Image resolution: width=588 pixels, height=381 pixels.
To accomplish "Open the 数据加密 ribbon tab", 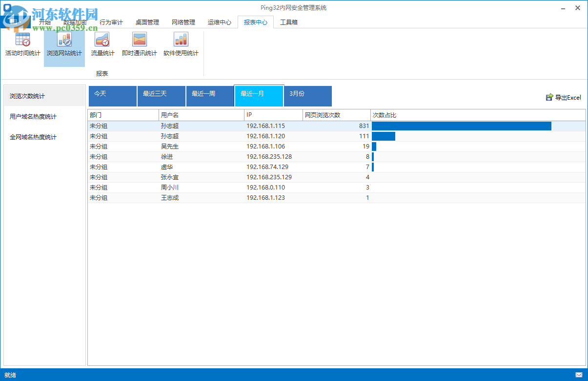I will pyautogui.click(x=77, y=22).
